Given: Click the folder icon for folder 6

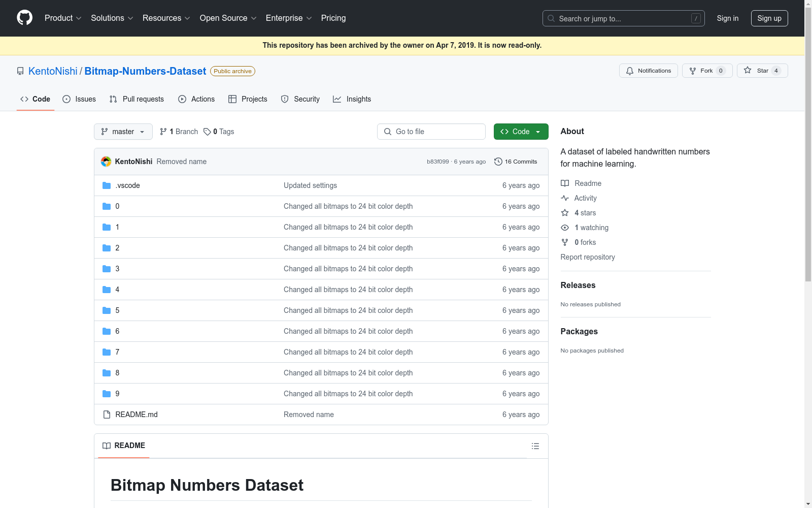Looking at the screenshot, I should coord(107,331).
